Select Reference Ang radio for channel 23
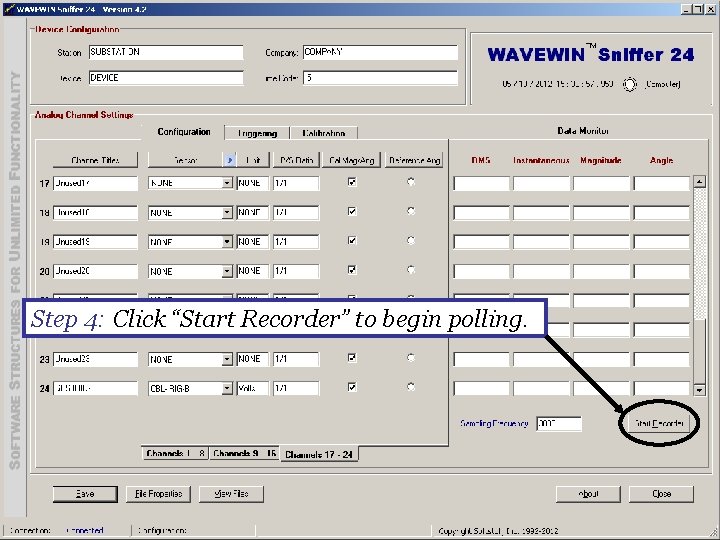 (x=411, y=358)
